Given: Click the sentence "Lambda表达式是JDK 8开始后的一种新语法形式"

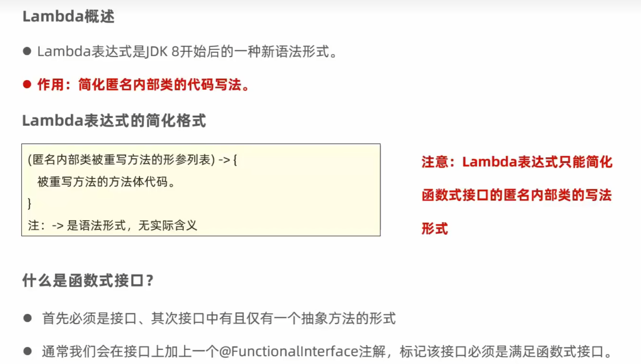Looking at the screenshot, I should click(x=187, y=52).
